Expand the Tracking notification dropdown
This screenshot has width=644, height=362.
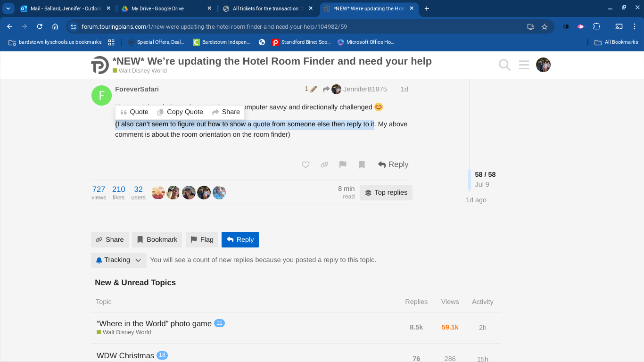[119, 260]
